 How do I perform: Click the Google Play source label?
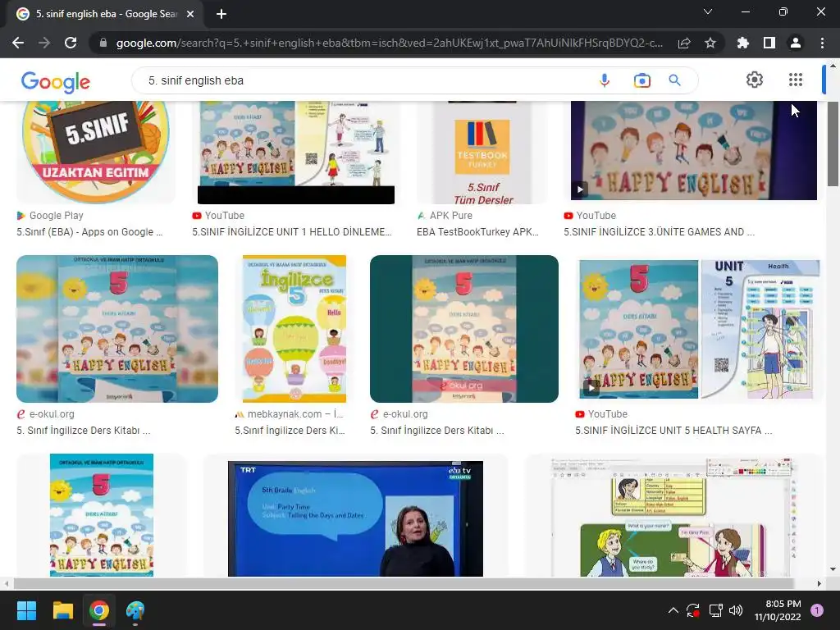tap(56, 216)
